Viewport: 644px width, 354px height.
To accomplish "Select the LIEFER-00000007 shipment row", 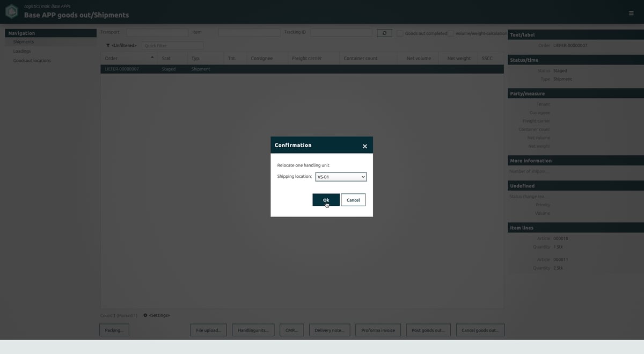I will tap(302, 69).
